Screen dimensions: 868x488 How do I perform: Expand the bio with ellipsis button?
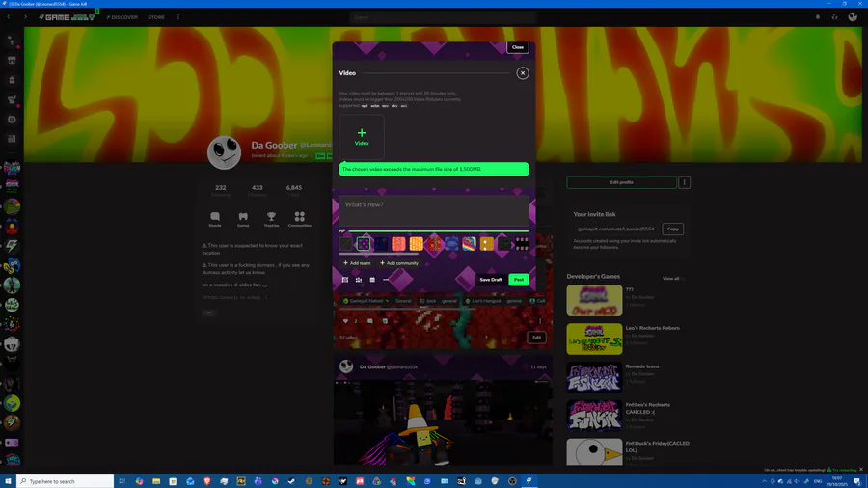[208, 313]
